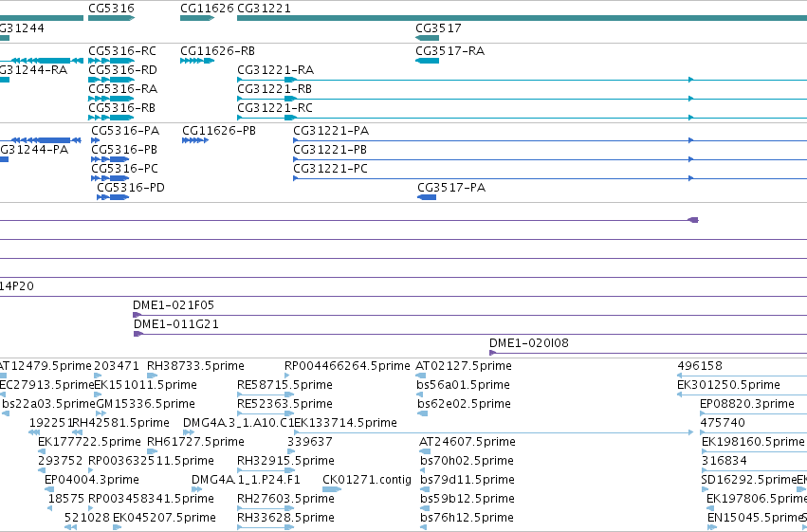The image size is (807, 532).
Task: Click EST EK045207.5prime
Action: pos(164,518)
